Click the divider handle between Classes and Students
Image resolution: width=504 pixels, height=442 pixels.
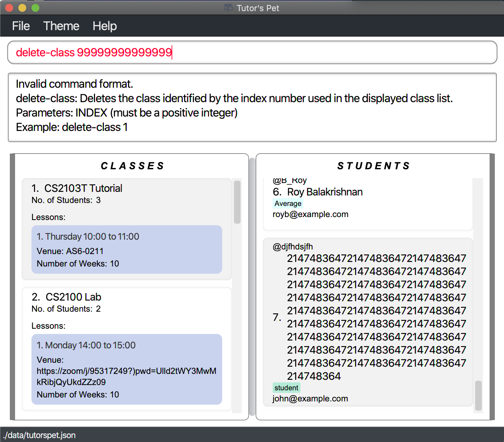(x=252, y=287)
